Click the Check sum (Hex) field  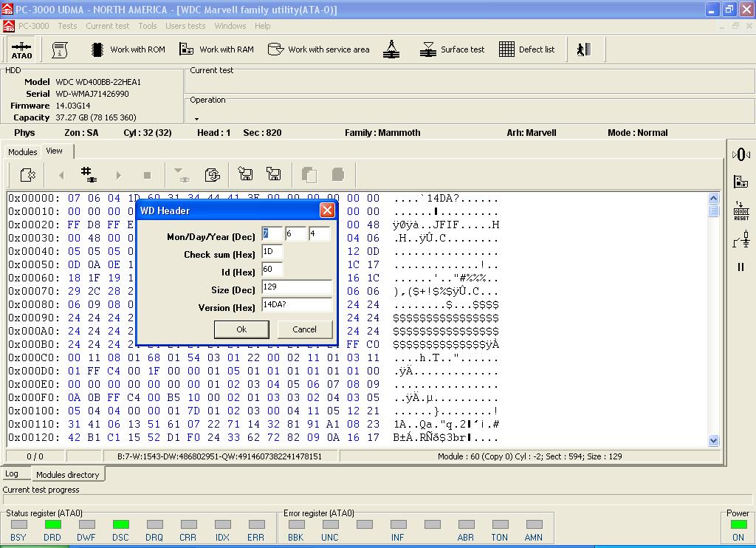(272, 251)
